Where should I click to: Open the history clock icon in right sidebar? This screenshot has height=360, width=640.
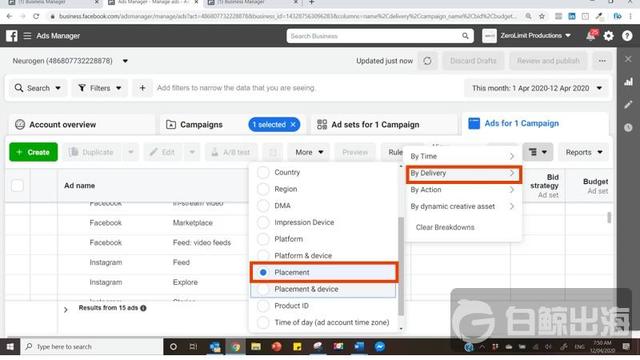click(628, 127)
